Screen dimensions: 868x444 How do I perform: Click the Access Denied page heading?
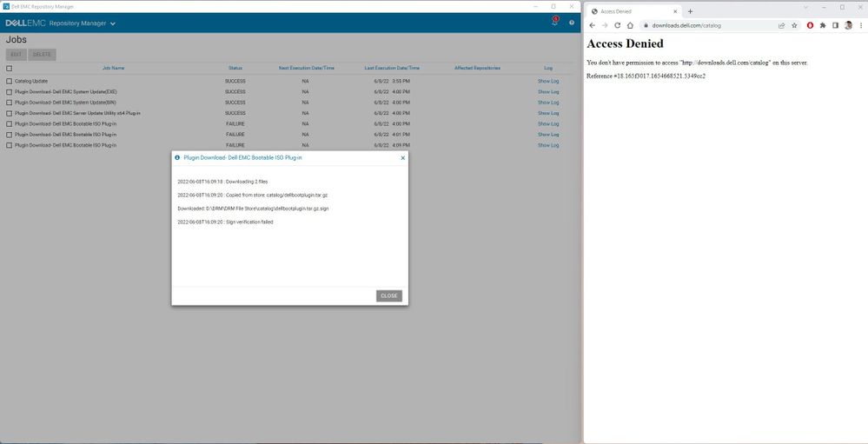tap(625, 43)
